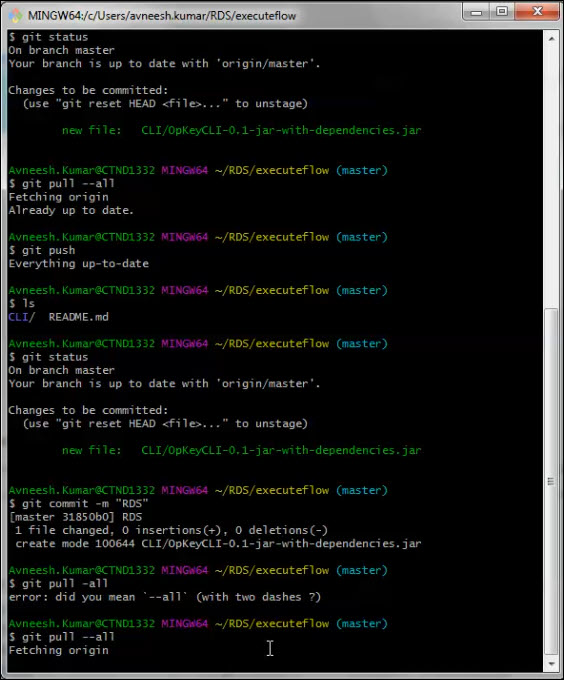Click first green 'new file' jar entry

pos(241,130)
